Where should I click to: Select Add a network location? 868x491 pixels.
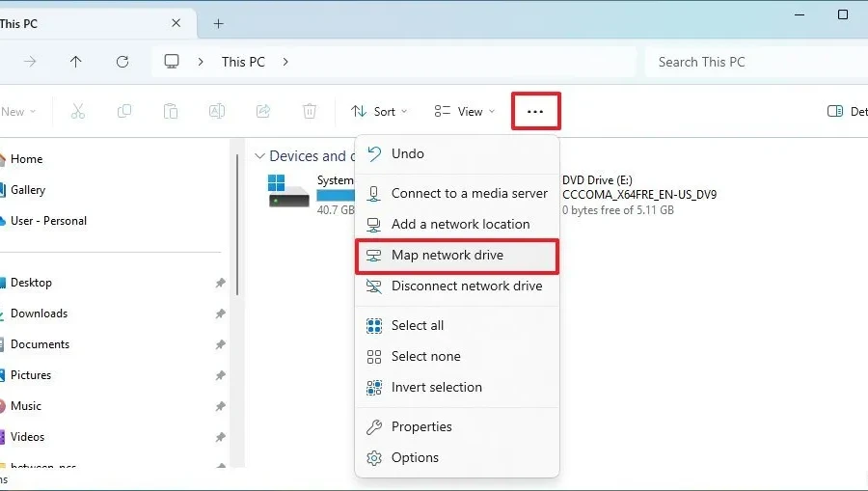point(457,224)
